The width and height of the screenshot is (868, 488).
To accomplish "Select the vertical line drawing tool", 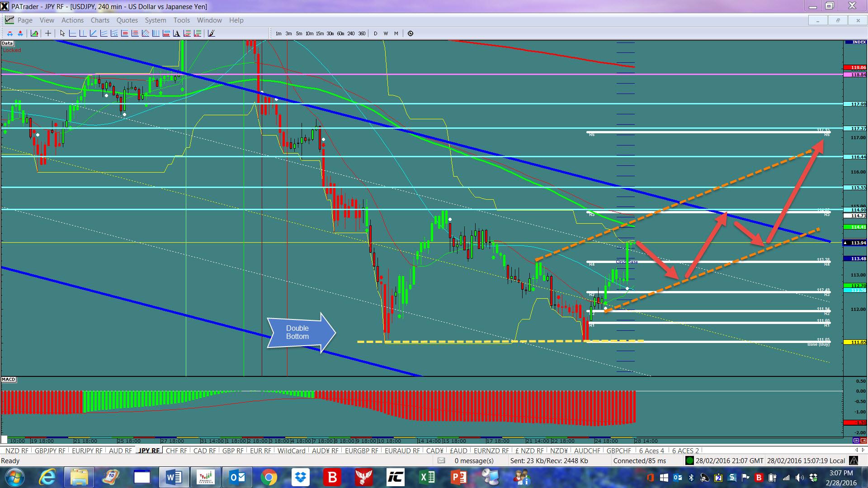I will 83,33.
